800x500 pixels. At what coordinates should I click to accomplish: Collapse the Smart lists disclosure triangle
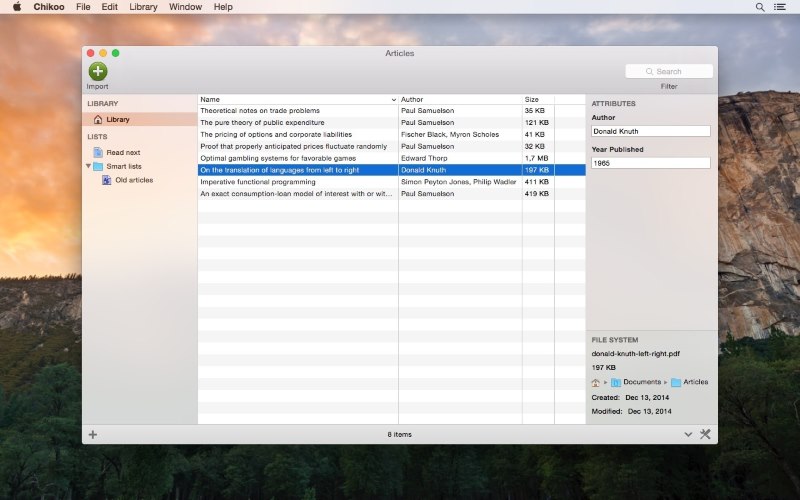coord(88,166)
